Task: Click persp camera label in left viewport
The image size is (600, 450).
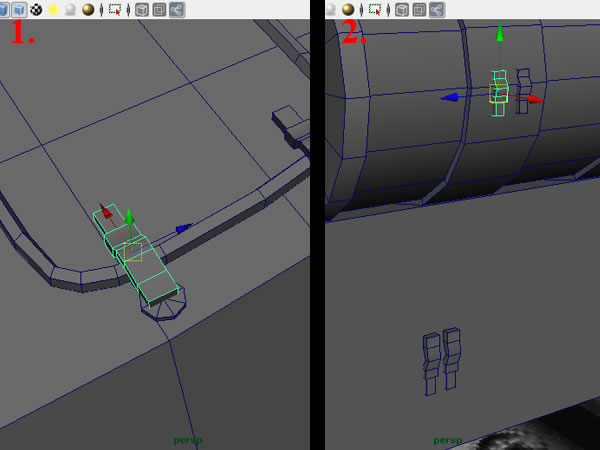Action: [188, 440]
